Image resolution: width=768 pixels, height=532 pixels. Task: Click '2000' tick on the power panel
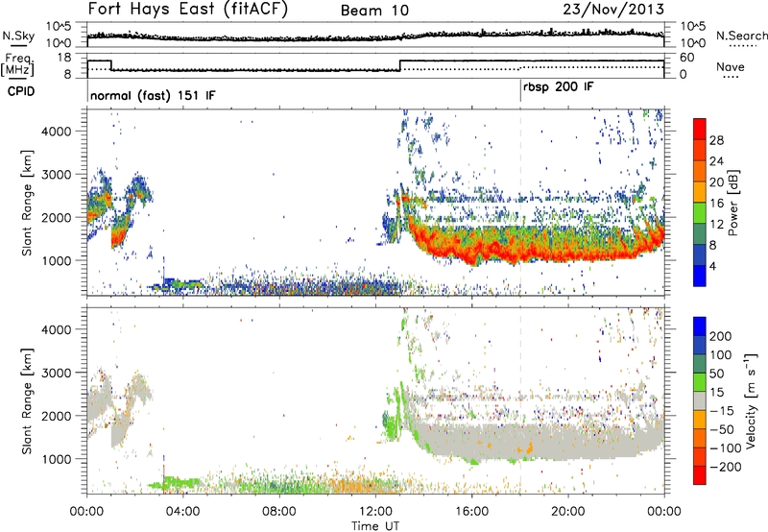[57, 217]
